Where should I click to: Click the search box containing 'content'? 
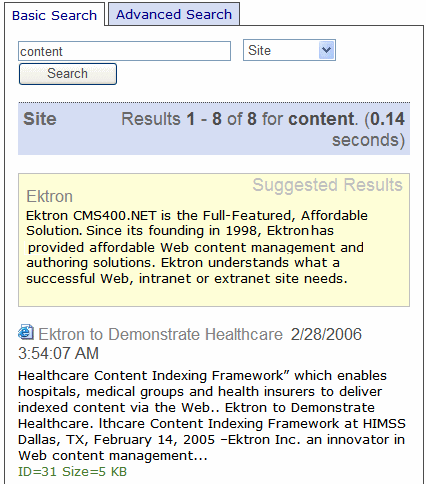124,51
